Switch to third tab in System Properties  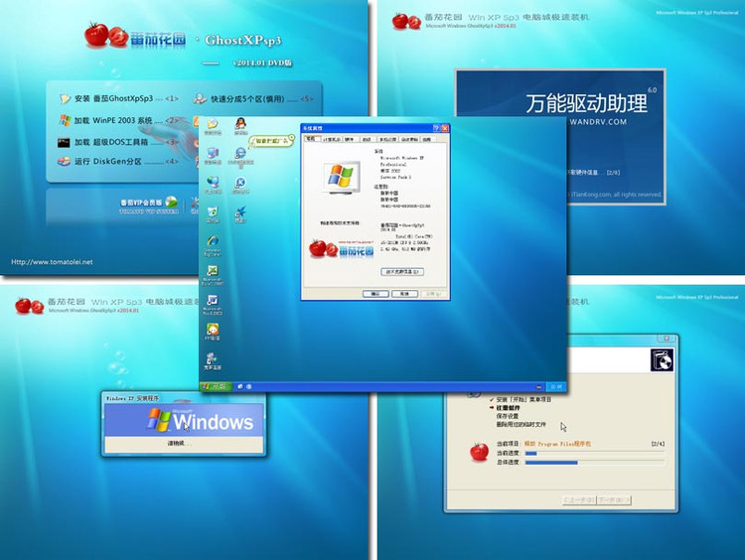point(350,139)
